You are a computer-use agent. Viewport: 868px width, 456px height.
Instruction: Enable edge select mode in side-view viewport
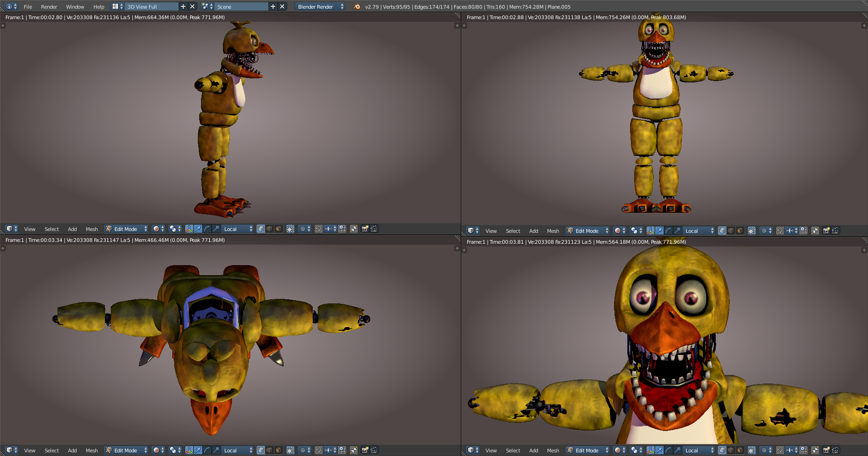[x=270, y=229]
